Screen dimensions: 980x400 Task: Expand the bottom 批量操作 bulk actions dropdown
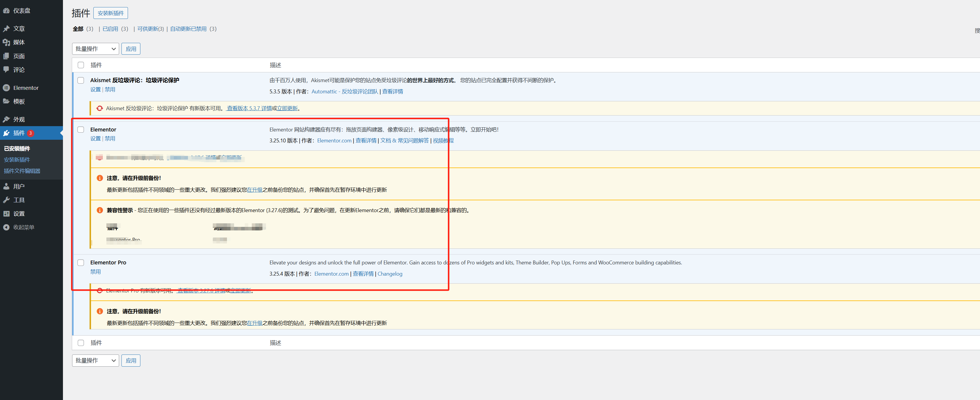pos(95,360)
